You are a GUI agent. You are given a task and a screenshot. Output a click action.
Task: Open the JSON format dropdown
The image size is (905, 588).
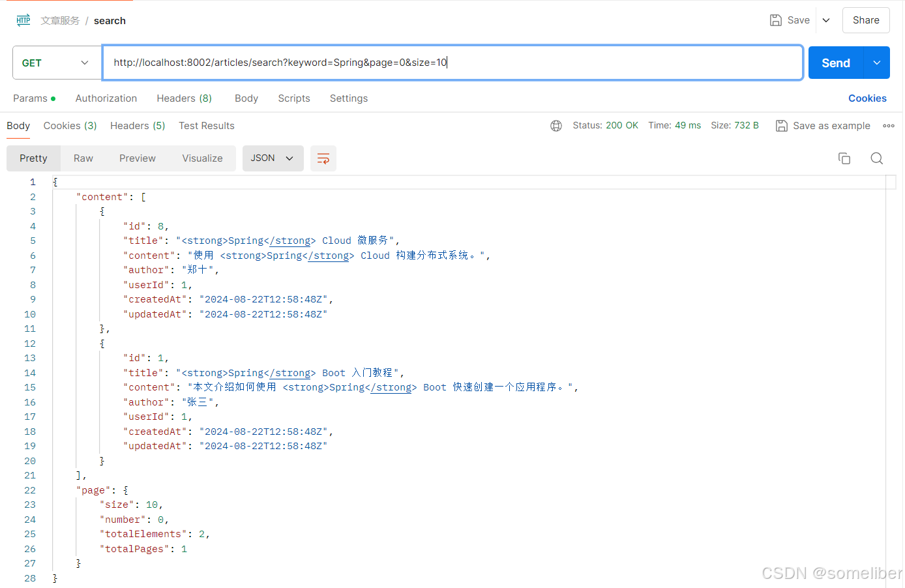point(273,158)
